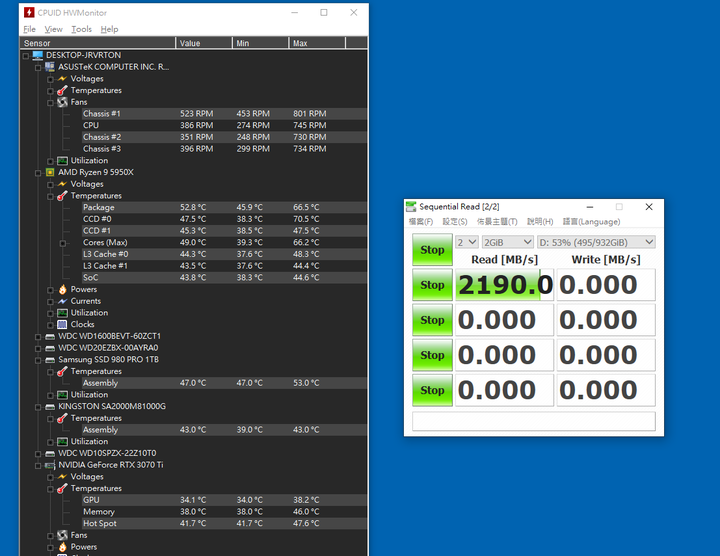
Task: Open the HWMonitor File menu
Action: pos(29,29)
